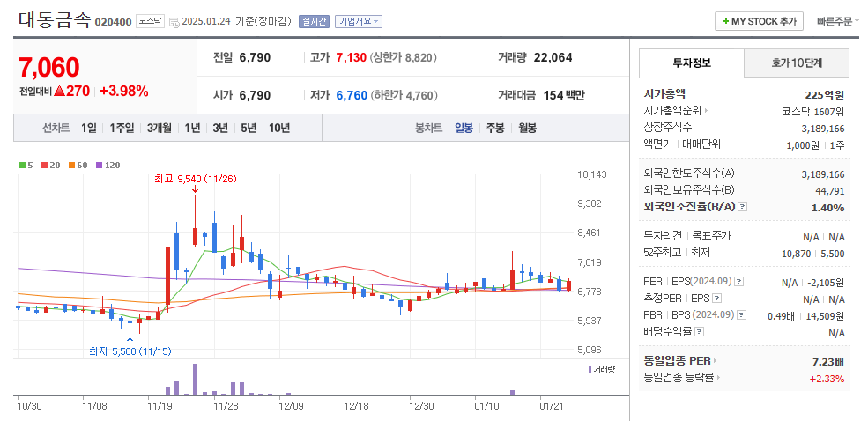Select the 월봉 candlestick chart
This screenshot has height=421, width=868.
click(x=527, y=129)
